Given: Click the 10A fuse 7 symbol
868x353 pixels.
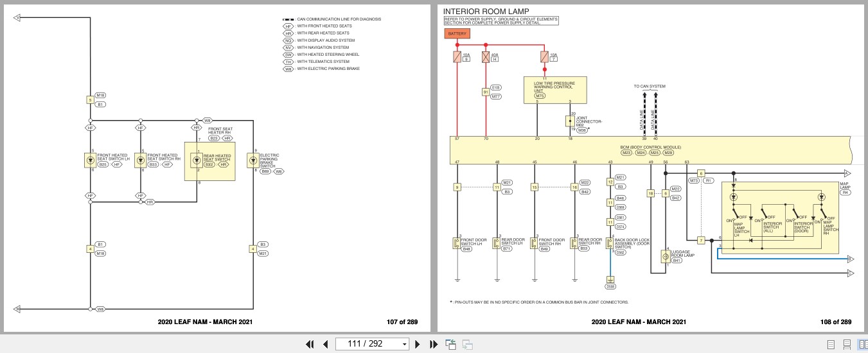Looking at the screenshot, I should [545, 57].
